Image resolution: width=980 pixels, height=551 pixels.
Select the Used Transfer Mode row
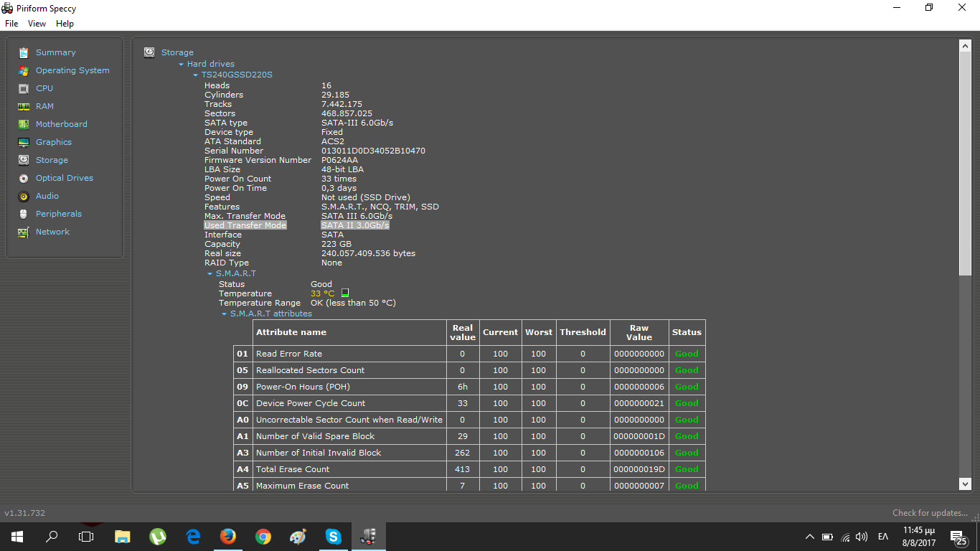[245, 225]
